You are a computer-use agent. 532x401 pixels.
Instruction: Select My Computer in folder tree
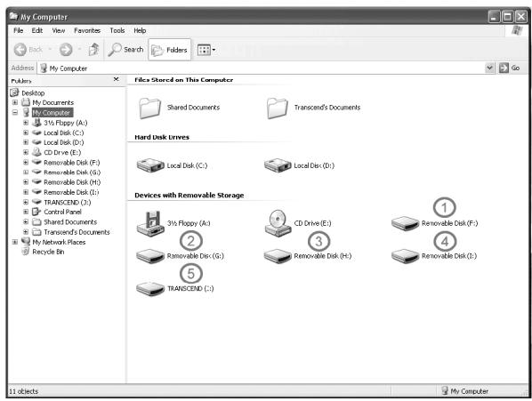pos(52,113)
